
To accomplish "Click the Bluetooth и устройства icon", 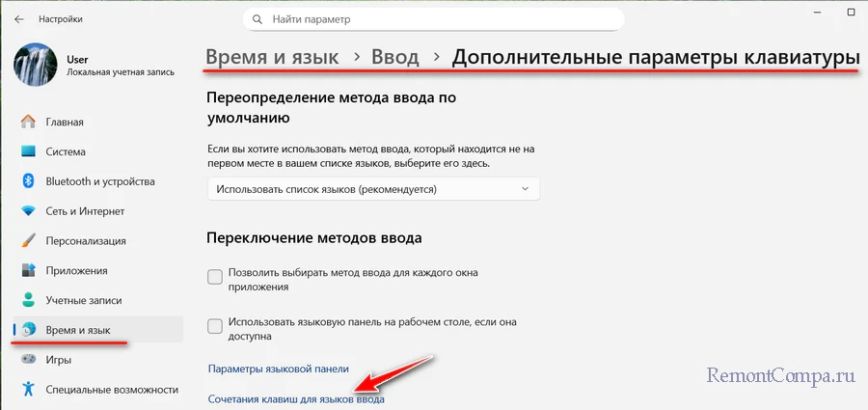I will click(28, 181).
